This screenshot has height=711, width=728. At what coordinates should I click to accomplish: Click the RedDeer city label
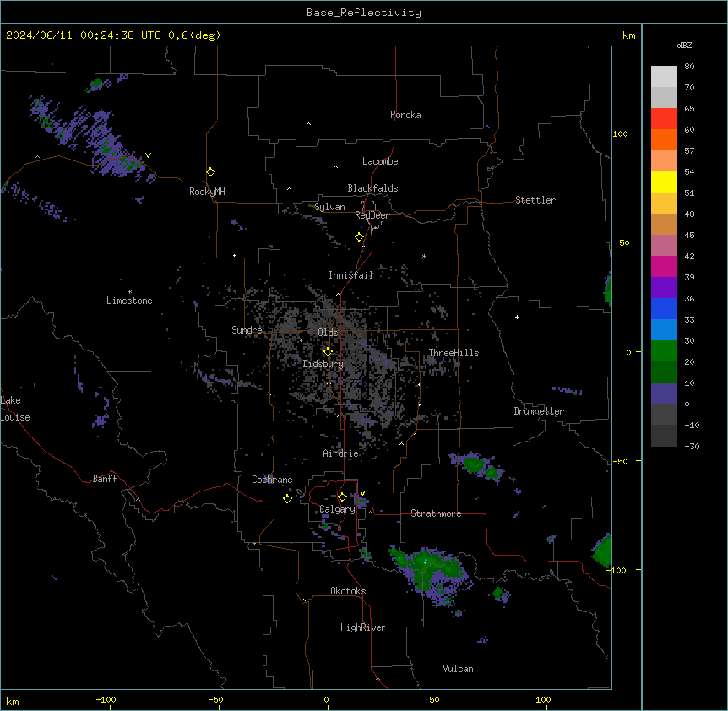pyautogui.click(x=372, y=215)
